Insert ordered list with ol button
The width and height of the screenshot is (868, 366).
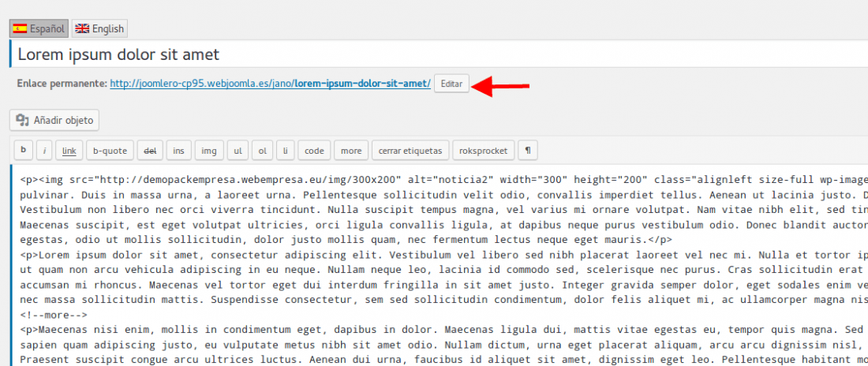click(263, 150)
